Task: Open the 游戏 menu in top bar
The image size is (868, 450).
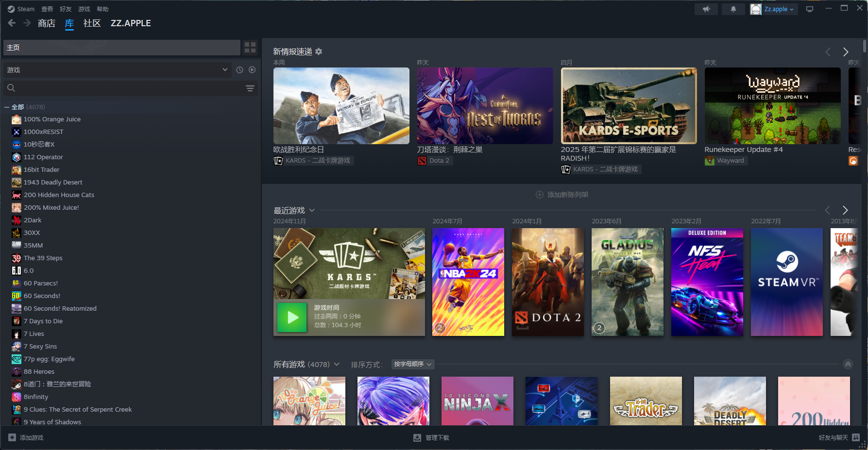Action: (x=84, y=9)
